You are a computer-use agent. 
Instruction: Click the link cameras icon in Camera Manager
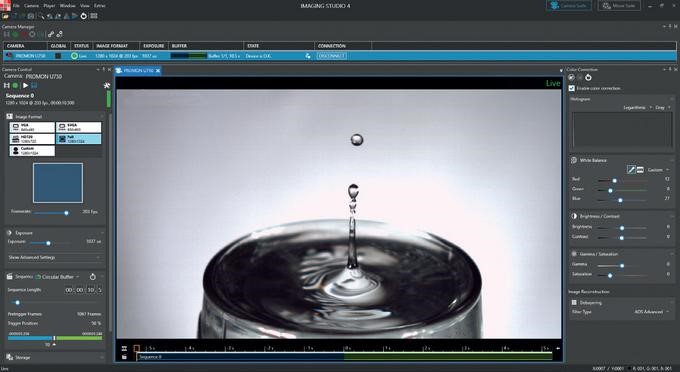click(51, 34)
